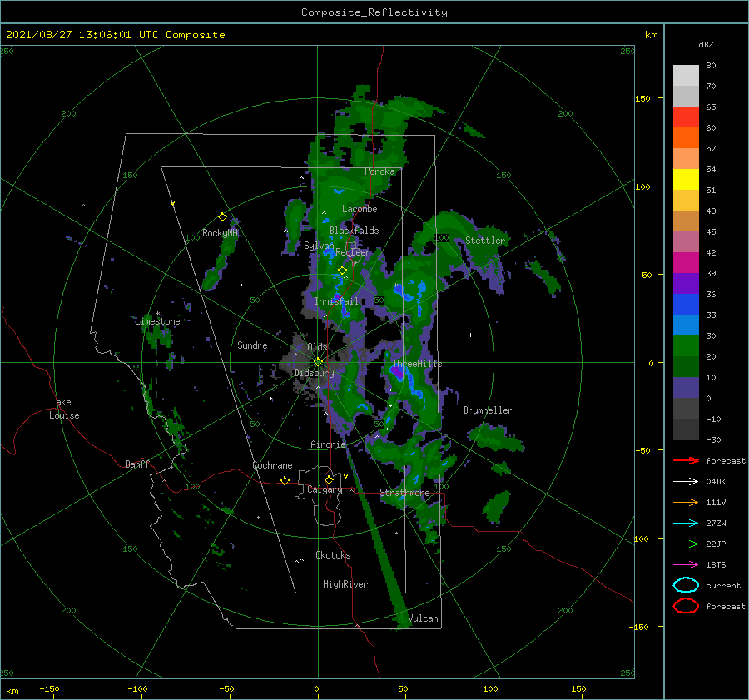Viewport: 749px width, 700px height.
Task: Click the Drumheller city label
Action: pyautogui.click(x=488, y=410)
